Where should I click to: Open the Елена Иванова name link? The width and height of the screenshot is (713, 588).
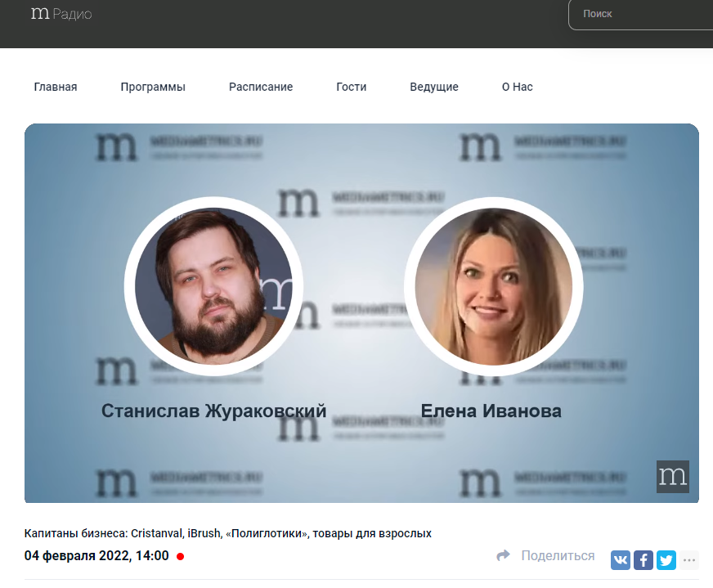491,411
